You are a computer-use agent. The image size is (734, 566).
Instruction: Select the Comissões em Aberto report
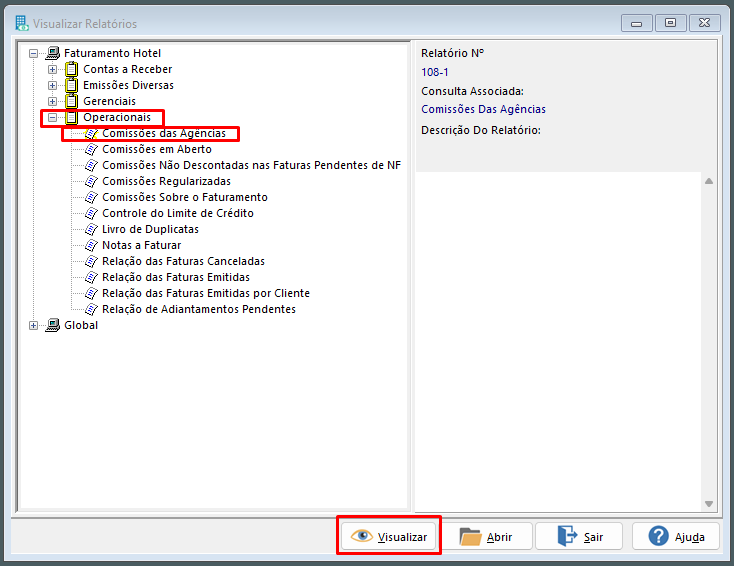[157, 149]
